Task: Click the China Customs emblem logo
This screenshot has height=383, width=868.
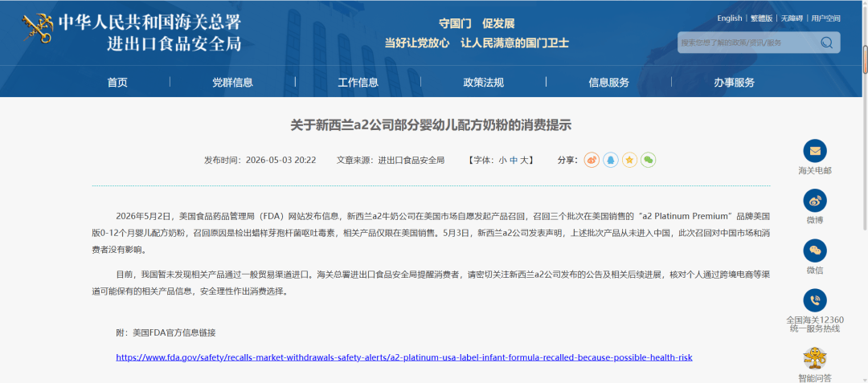Action: pyautogui.click(x=38, y=27)
